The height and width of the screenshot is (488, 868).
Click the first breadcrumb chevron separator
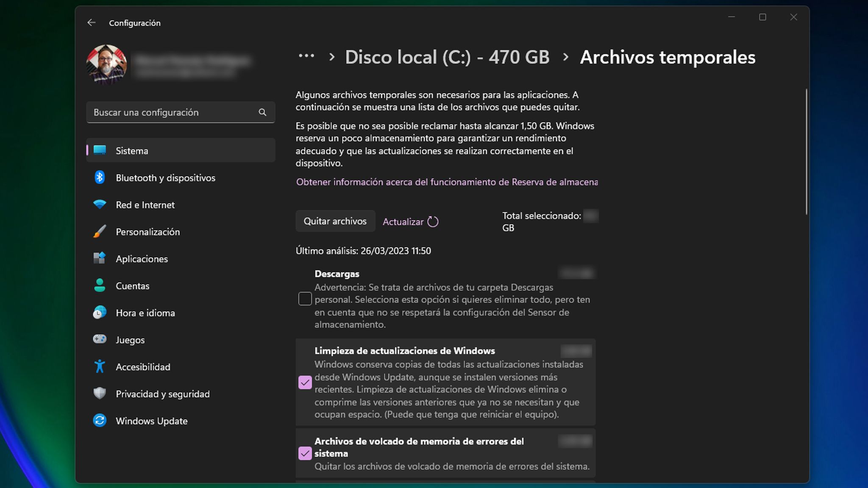(x=332, y=57)
